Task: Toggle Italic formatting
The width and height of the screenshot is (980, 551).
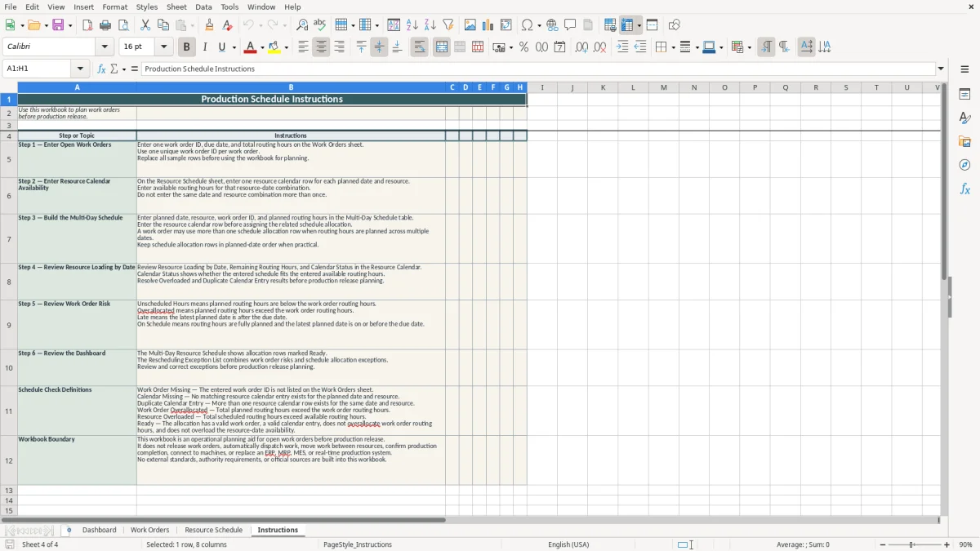Action: coord(205,47)
